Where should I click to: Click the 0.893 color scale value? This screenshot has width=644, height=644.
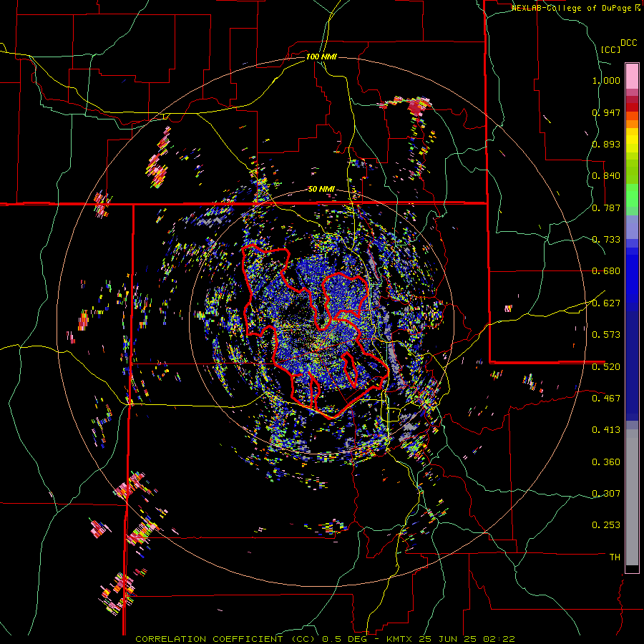click(606, 144)
